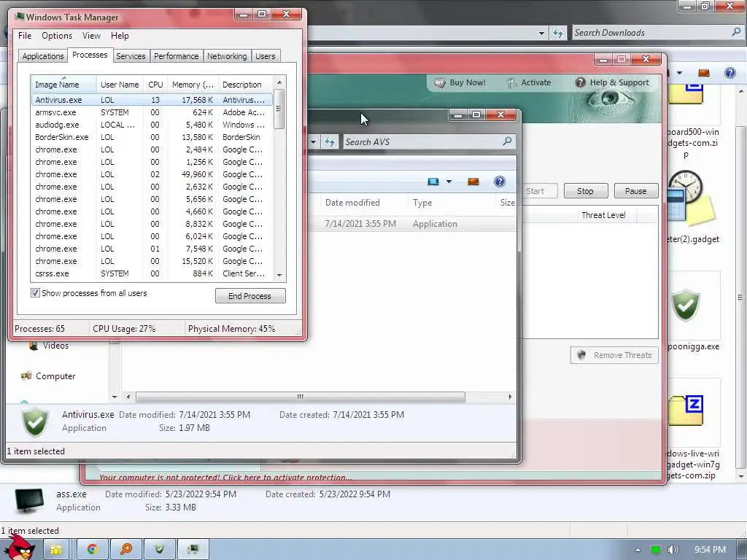Toggle Show processes from all users checkbox
The image size is (747, 560).
35,293
